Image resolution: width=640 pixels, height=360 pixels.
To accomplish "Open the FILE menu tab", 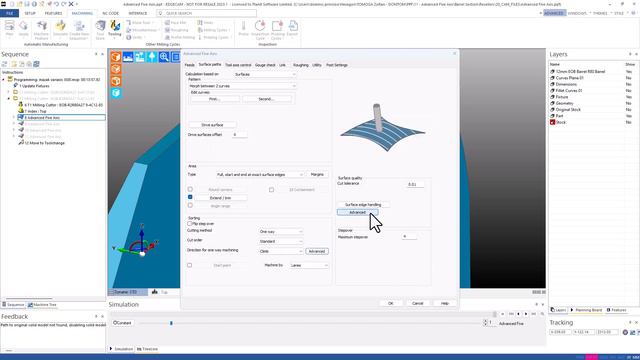I will tap(9, 13).
